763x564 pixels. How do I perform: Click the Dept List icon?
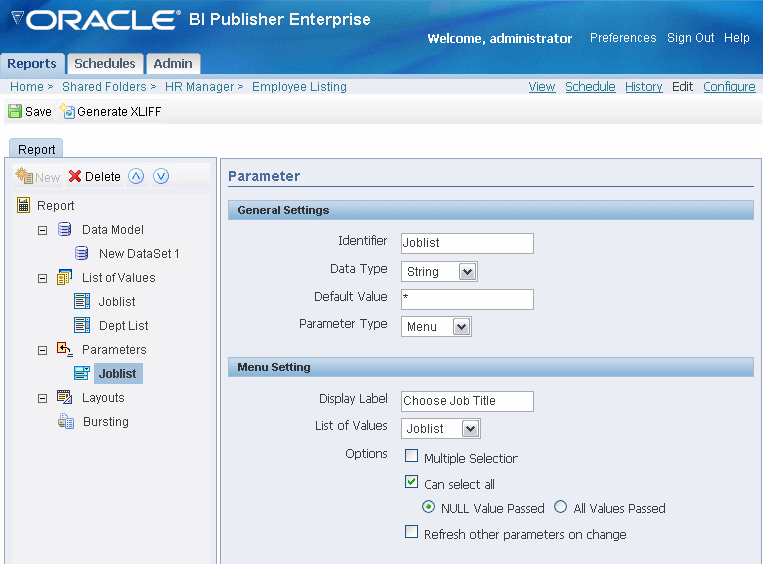[82, 325]
